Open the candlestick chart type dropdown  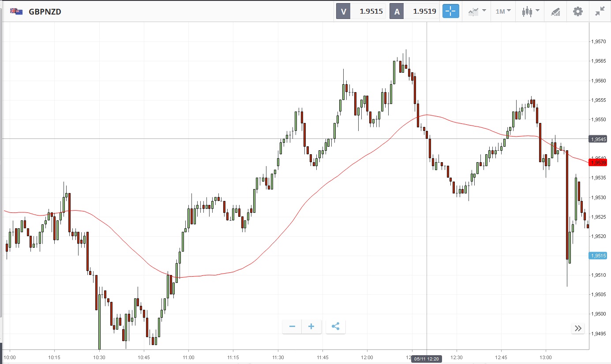pyautogui.click(x=530, y=11)
